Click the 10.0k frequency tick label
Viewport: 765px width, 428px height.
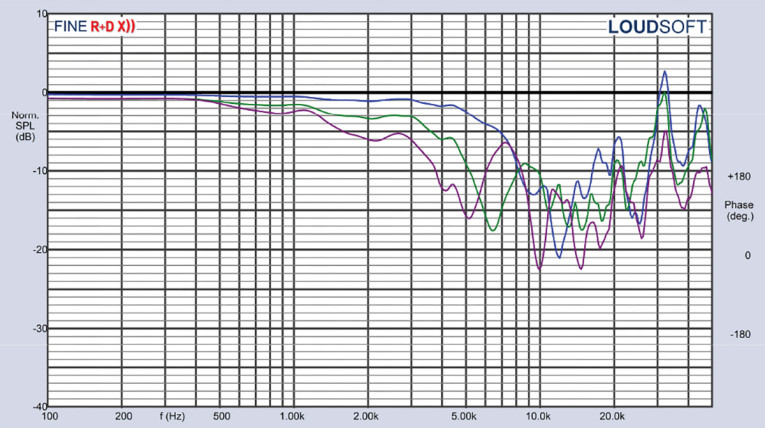coord(539,415)
